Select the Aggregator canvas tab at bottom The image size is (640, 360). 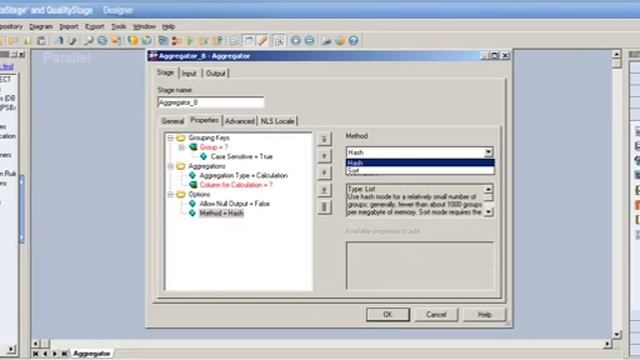[91, 353]
